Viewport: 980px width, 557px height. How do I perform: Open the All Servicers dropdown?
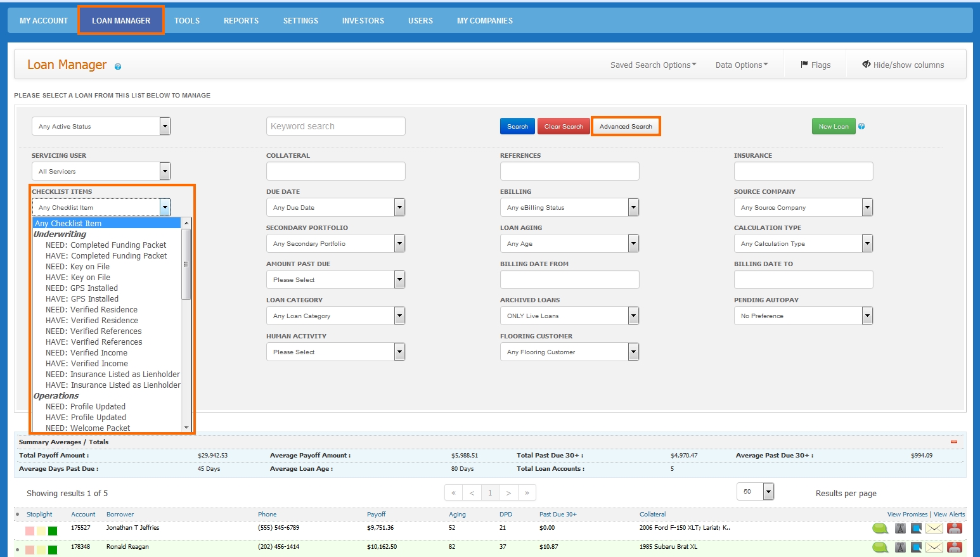pos(101,171)
